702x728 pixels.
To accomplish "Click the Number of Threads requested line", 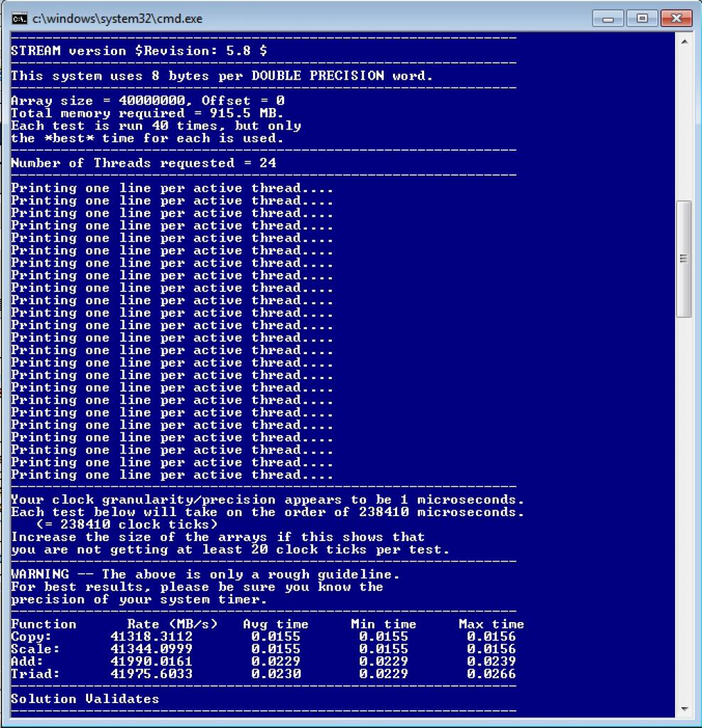I will (x=144, y=163).
